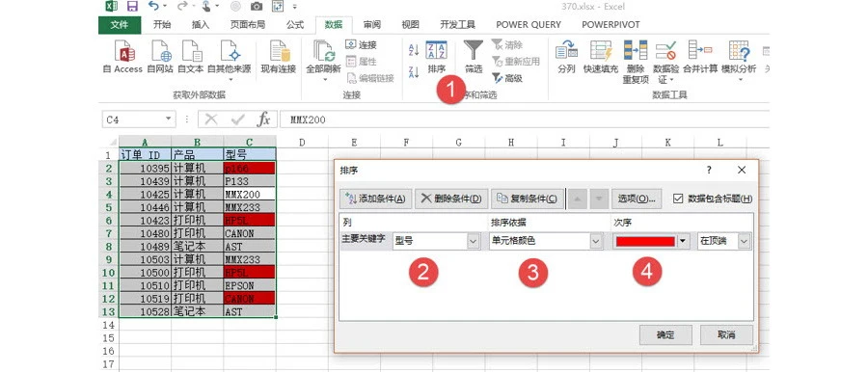This screenshot has height=372, width=868.
Task: Open the 模拟分析 what-if analysis dropdown
Action: tap(740, 80)
